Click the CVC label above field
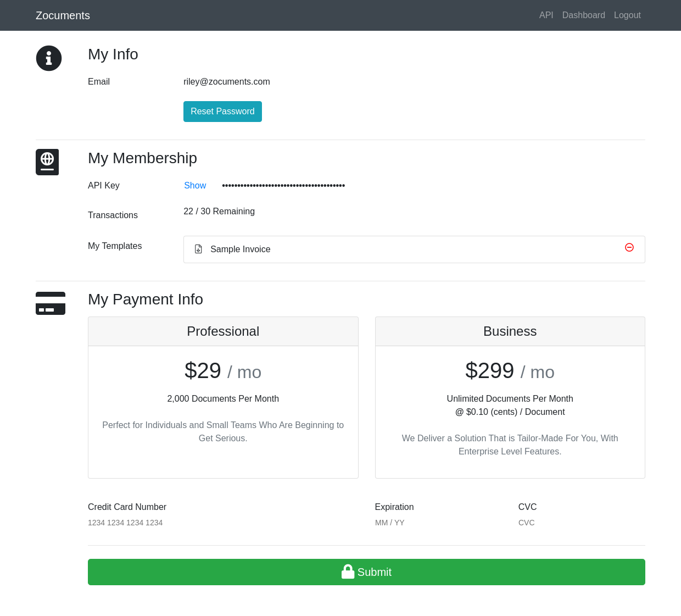681x616 pixels. [x=528, y=507]
